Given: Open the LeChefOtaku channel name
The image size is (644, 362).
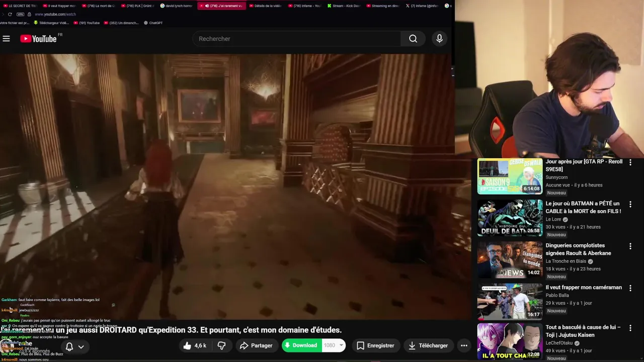Looking at the screenshot, I should point(560,343).
